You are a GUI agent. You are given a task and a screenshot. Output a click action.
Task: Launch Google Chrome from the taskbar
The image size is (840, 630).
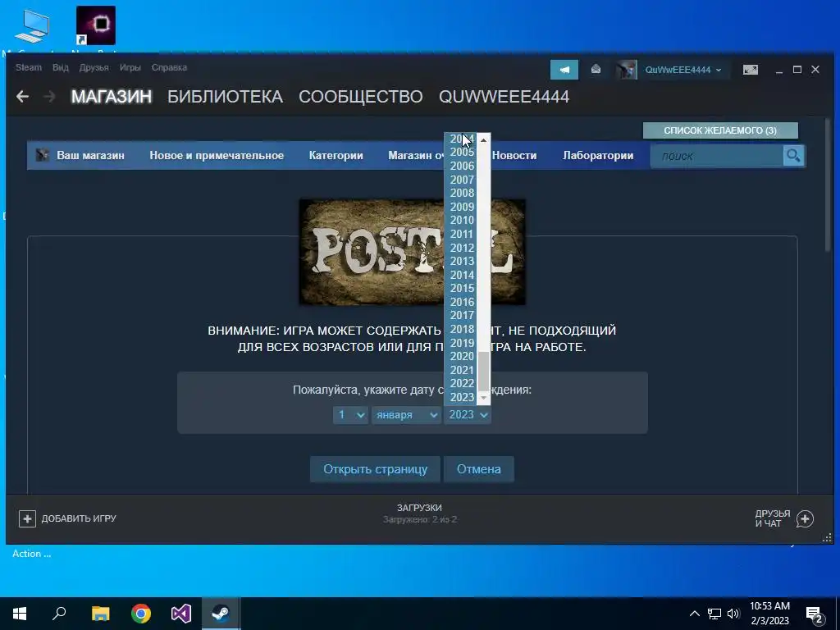point(141,614)
